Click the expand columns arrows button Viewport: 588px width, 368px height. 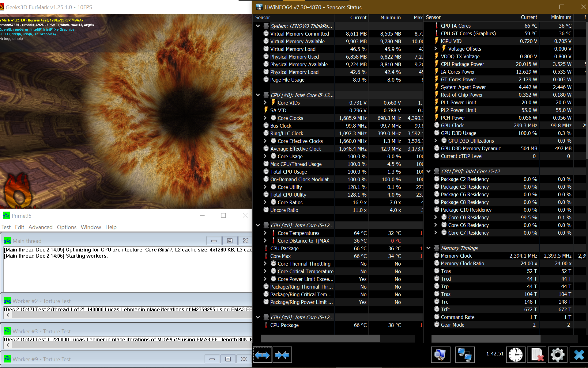pos(262,355)
